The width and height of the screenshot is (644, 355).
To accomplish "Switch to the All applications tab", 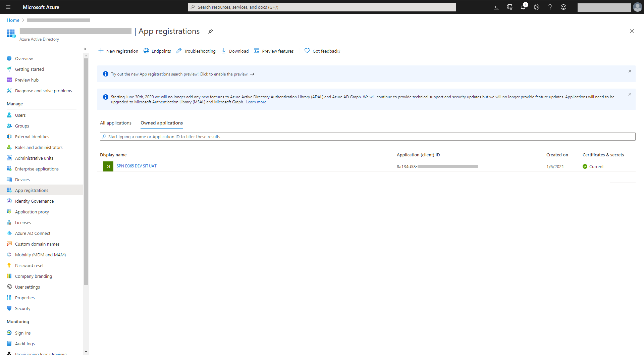I will point(116,123).
